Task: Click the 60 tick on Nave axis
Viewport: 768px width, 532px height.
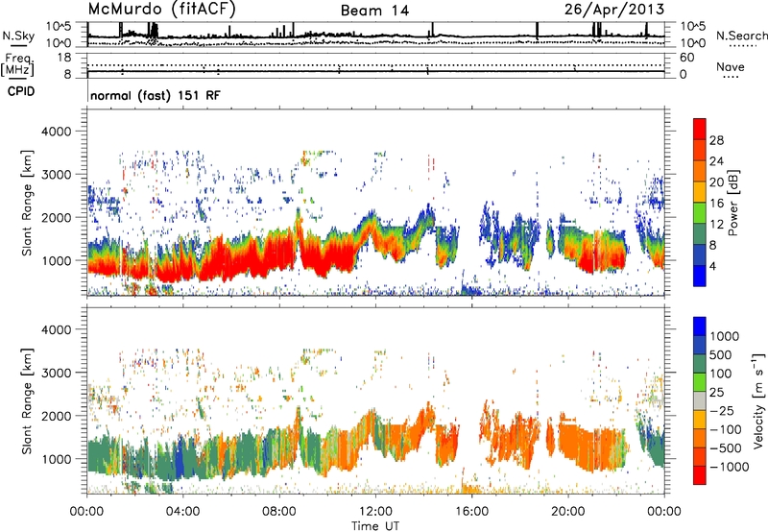Action: [x=686, y=58]
